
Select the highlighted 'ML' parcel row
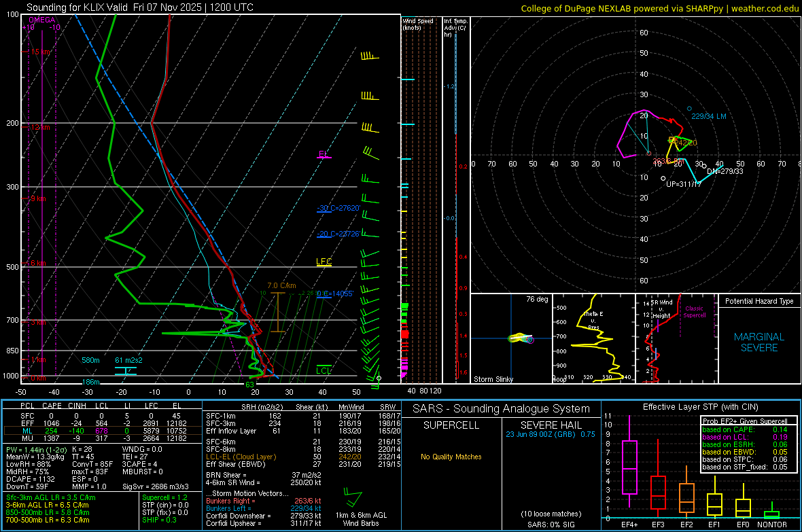click(x=102, y=431)
